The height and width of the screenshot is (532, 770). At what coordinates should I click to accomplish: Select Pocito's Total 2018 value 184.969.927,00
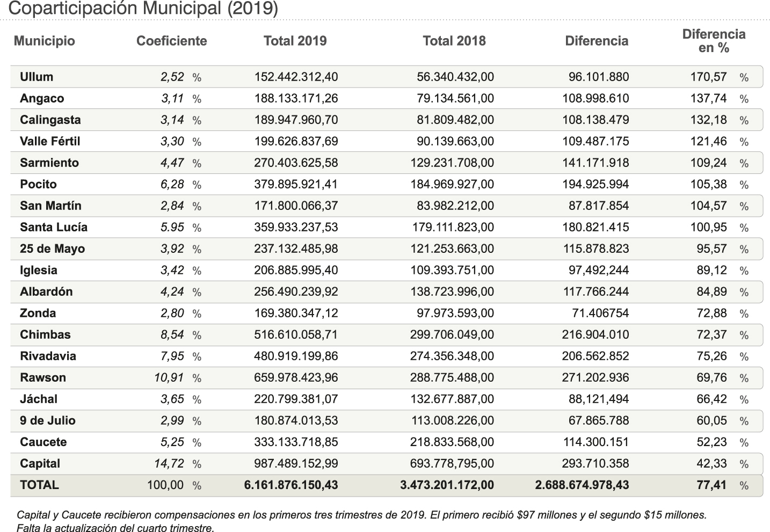[452, 184]
